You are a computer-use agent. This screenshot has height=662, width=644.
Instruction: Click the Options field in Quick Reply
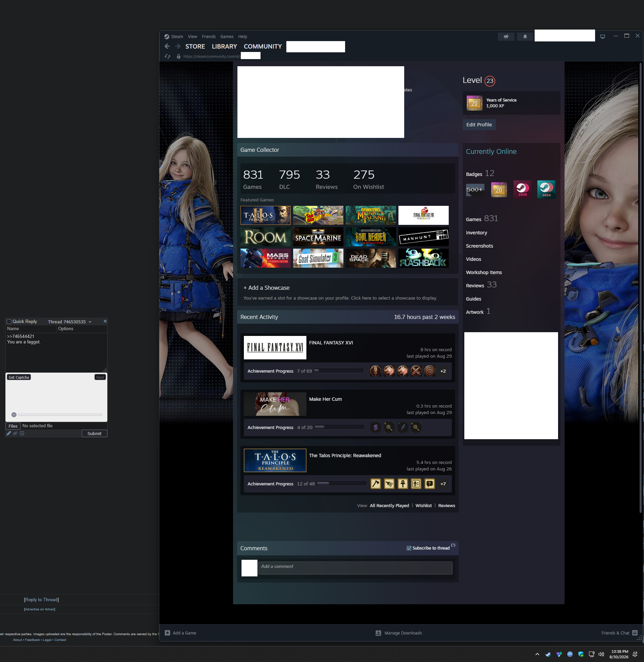[x=82, y=329]
